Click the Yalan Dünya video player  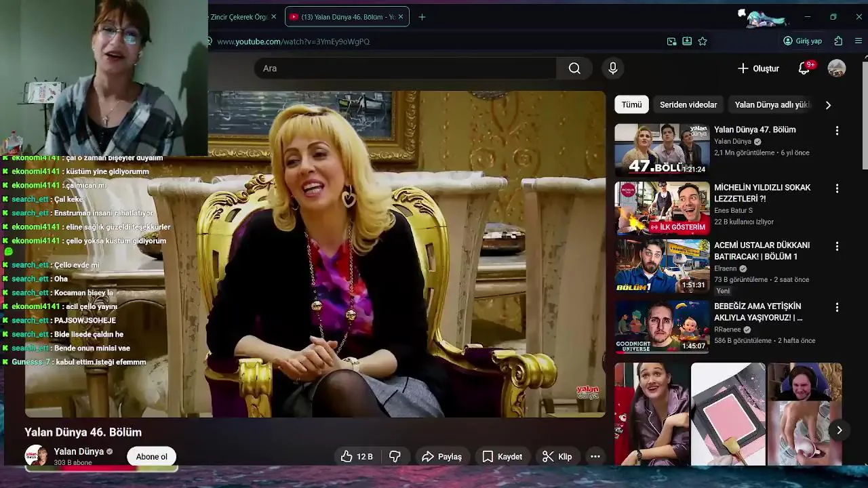(x=315, y=254)
